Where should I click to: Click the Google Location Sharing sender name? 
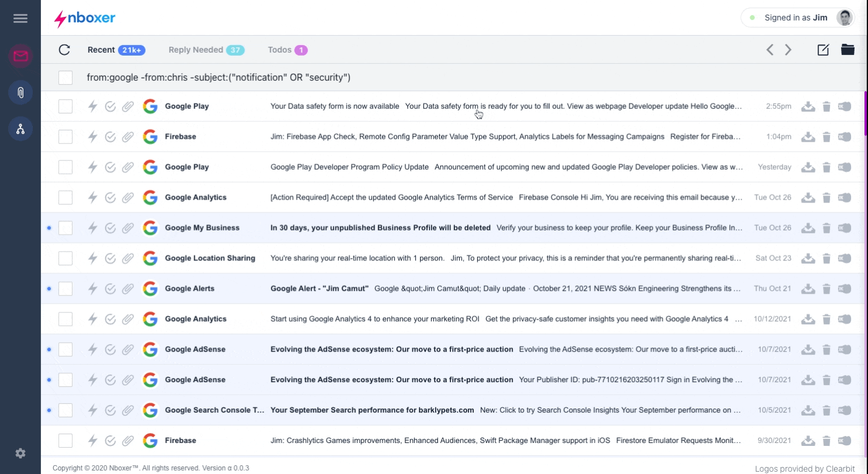click(x=210, y=258)
